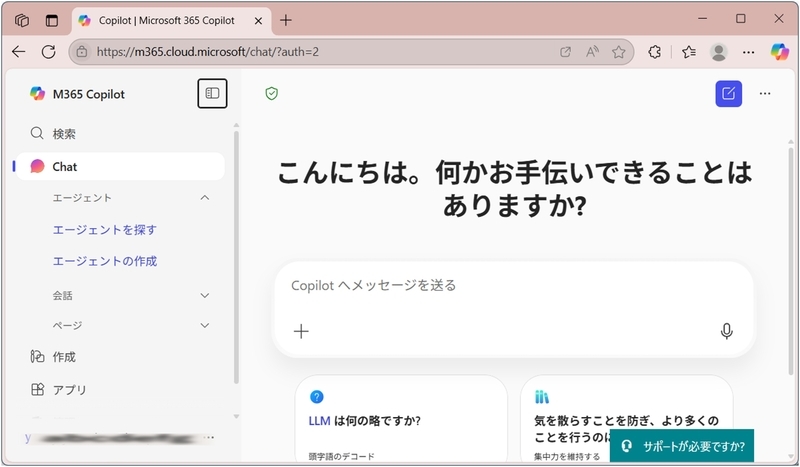This screenshot has height=467, width=800.
Task: Close the Copilot browser tab
Action: 258,21
